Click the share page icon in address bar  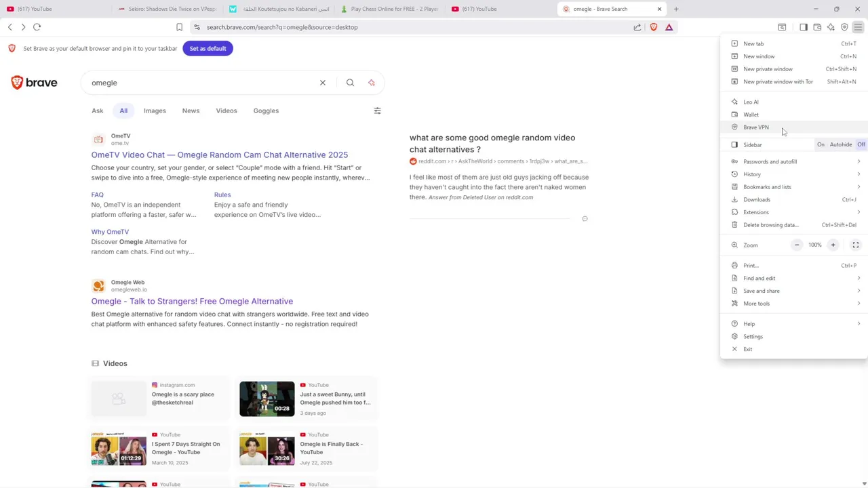pos(637,27)
